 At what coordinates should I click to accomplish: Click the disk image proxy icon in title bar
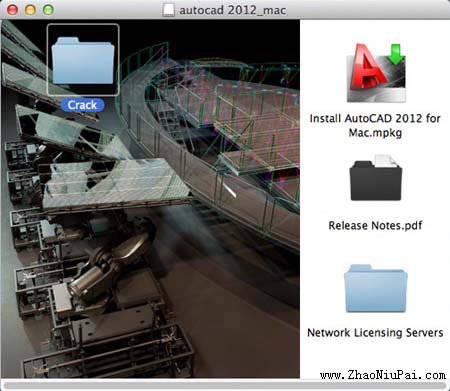point(168,10)
